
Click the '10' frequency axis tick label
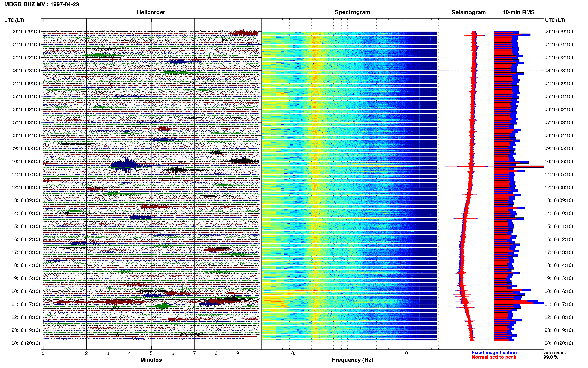(405, 353)
